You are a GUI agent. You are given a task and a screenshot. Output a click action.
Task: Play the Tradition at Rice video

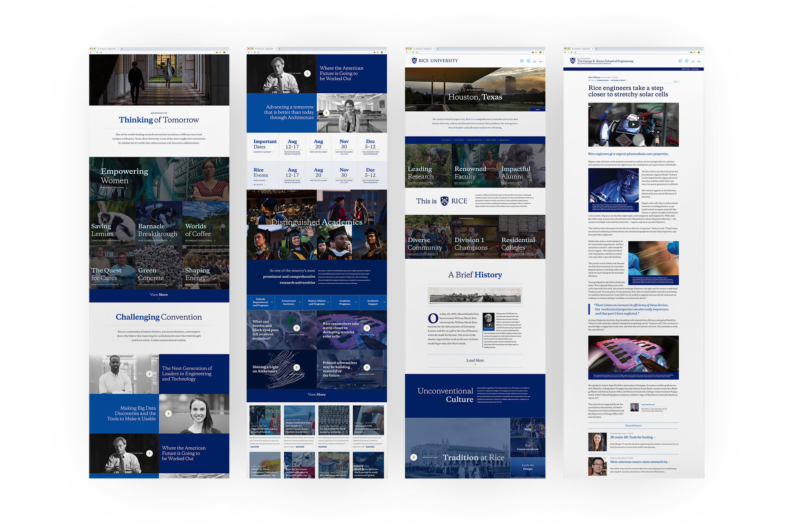[x=414, y=457]
